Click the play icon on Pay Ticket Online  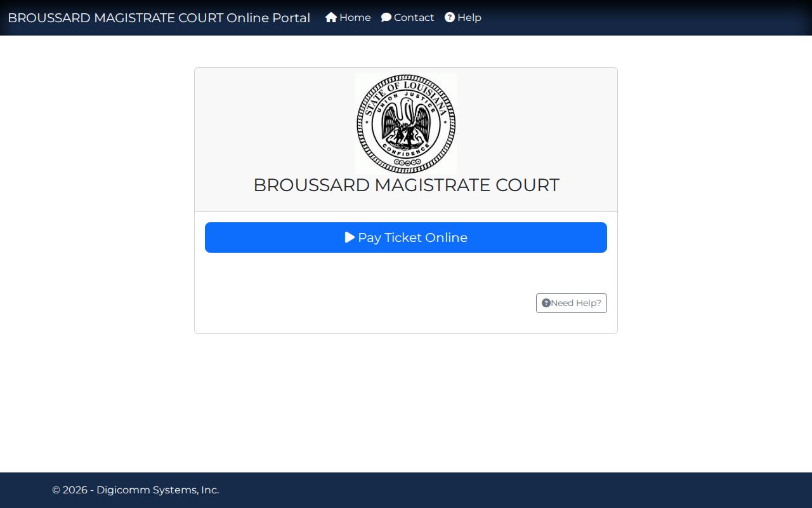click(x=350, y=237)
